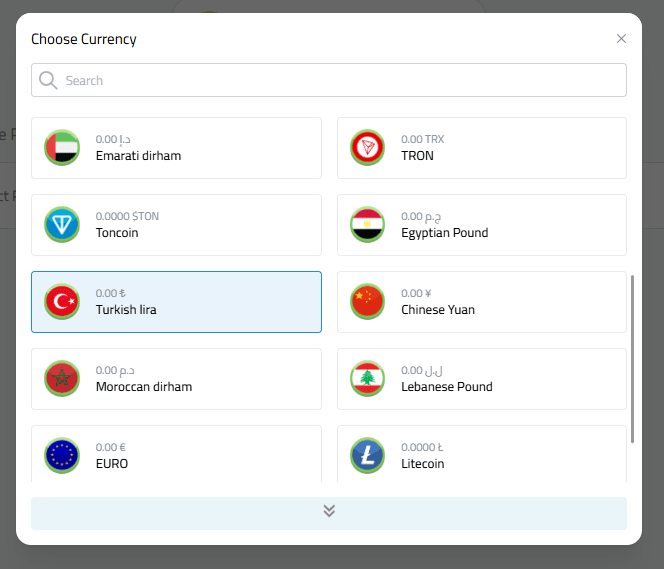Click the 0.00 € balance text

(111, 447)
